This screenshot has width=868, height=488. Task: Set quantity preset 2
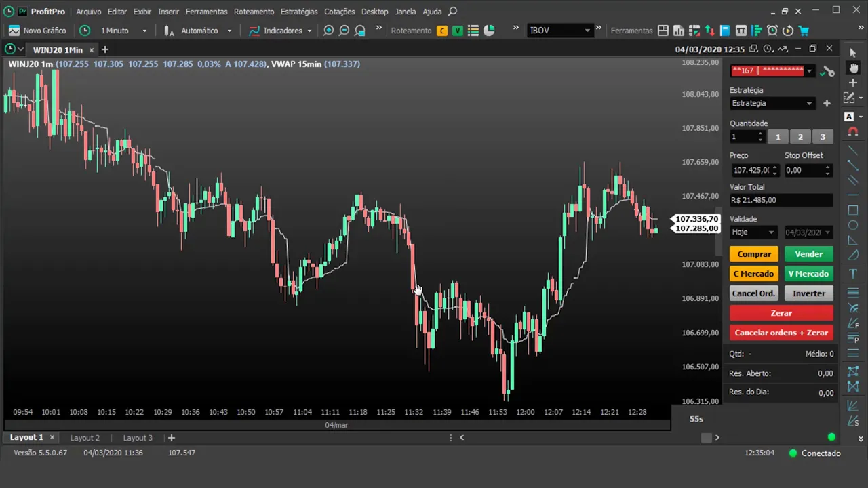(x=800, y=137)
